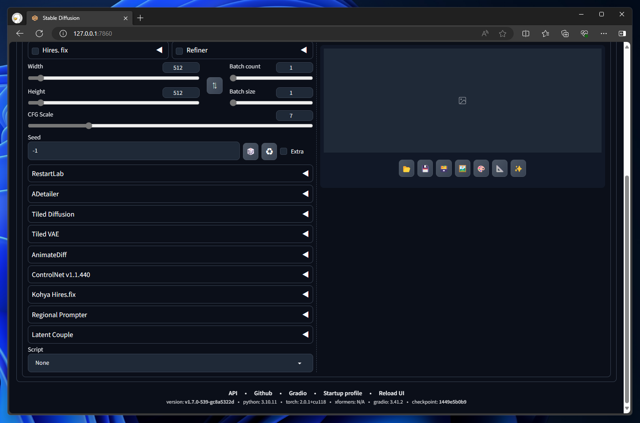The height and width of the screenshot is (423, 640).
Task: Tick the Extra seed checkbox
Action: click(x=284, y=151)
